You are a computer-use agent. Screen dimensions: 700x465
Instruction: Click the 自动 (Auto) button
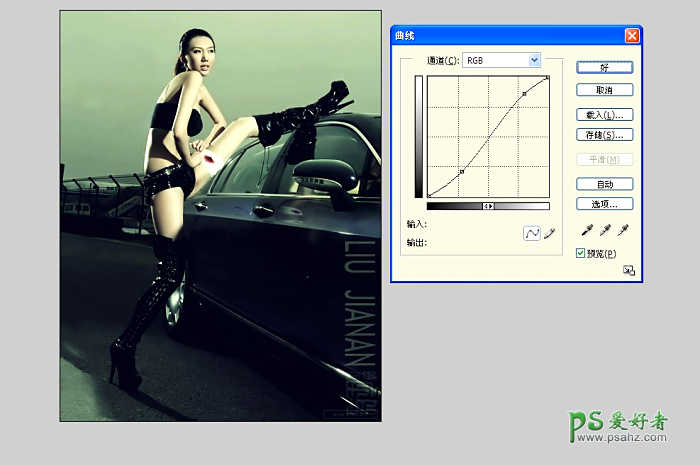(604, 184)
